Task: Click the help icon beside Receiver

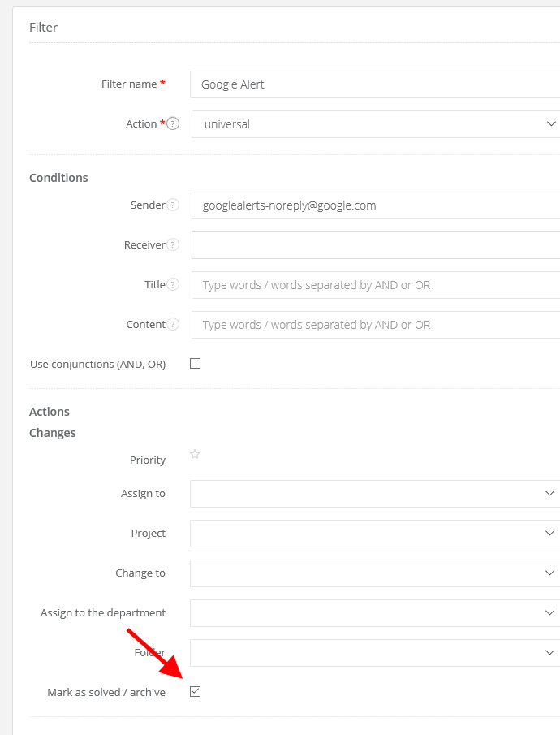Action: coord(173,245)
